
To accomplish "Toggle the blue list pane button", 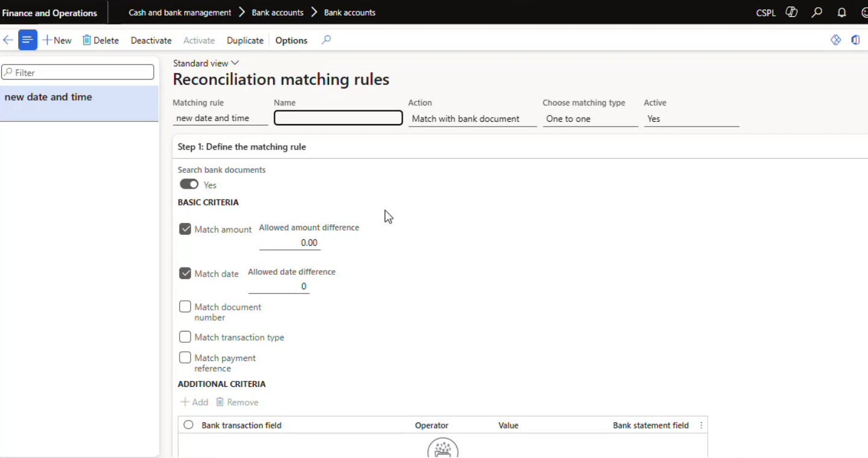I will click(27, 40).
